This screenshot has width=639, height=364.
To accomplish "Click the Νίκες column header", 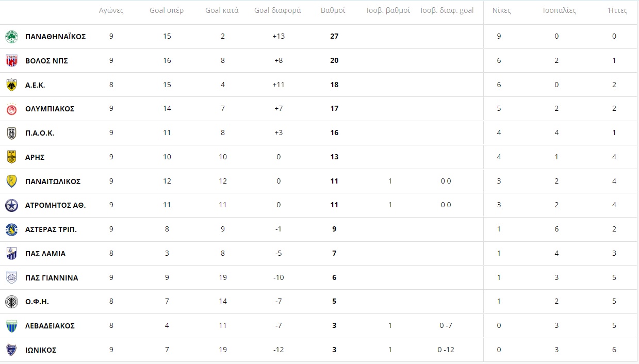I will coord(502,10).
